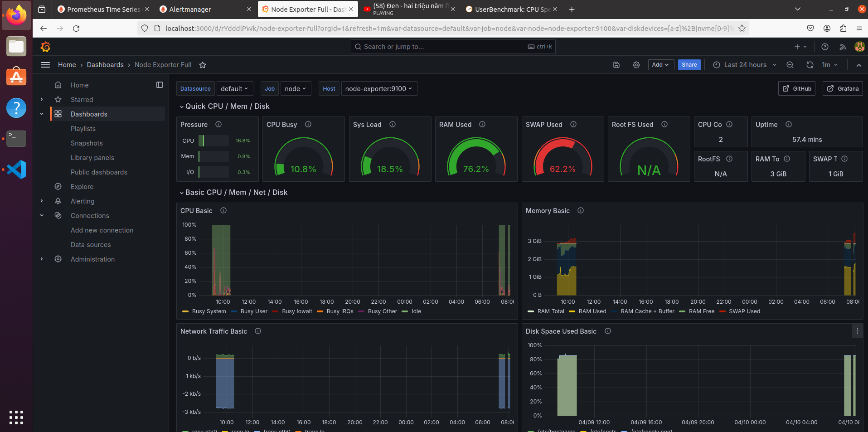Screen dimensions: 868x432
Task: Show info for Disk Space Used Basic
Action: point(608,331)
